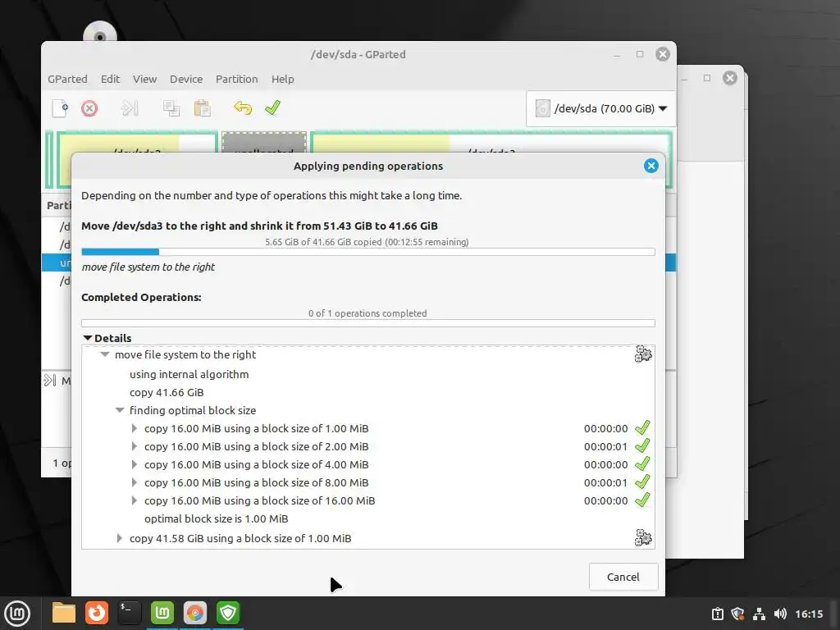Click the green Mint installer panel icon
This screenshot has height=630, width=840.
click(162, 613)
